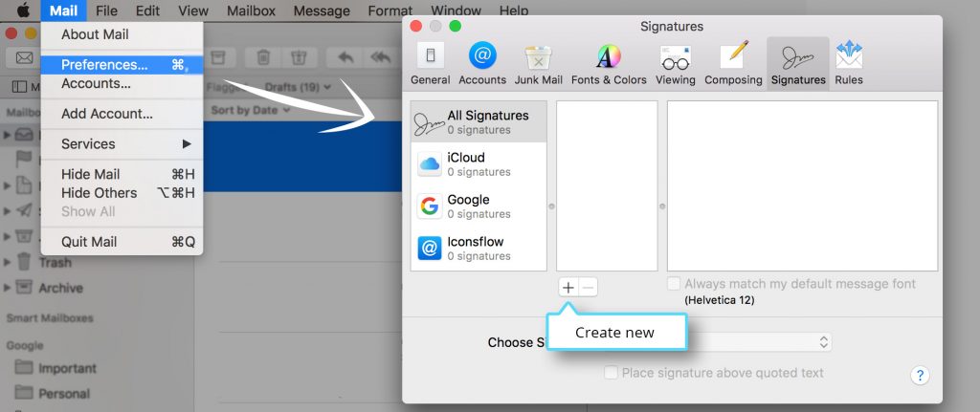Open the Format menu
Screen dimensions: 980x412
coord(390,11)
